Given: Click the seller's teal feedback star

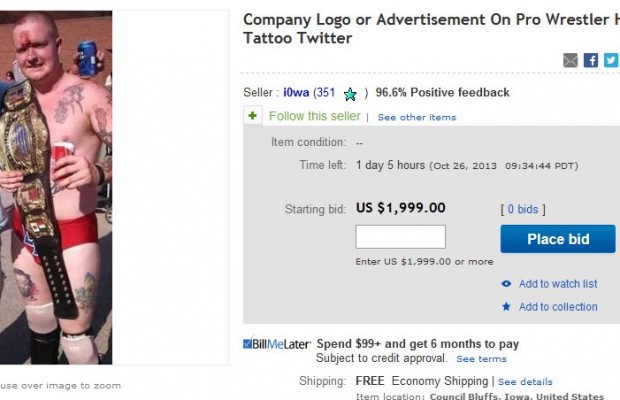Looking at the screenshot, I should pos(350,94).
